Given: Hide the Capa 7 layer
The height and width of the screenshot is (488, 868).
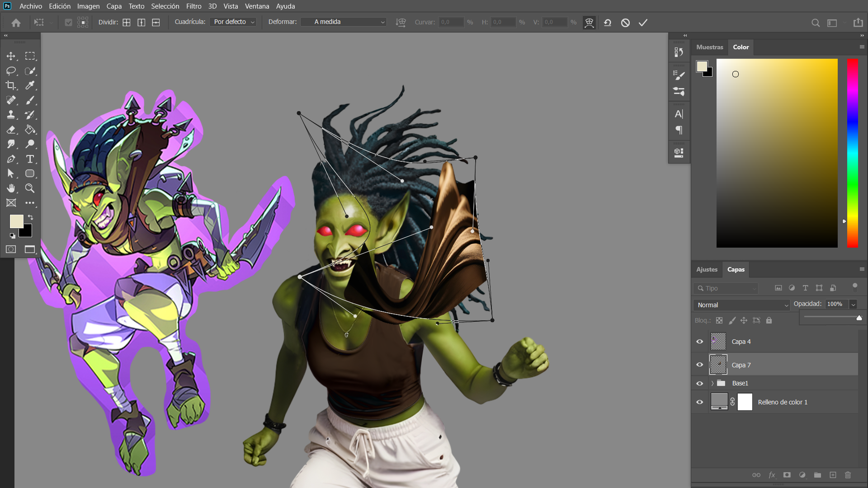Looking at the screenshot, I should [x=700, y=365].
